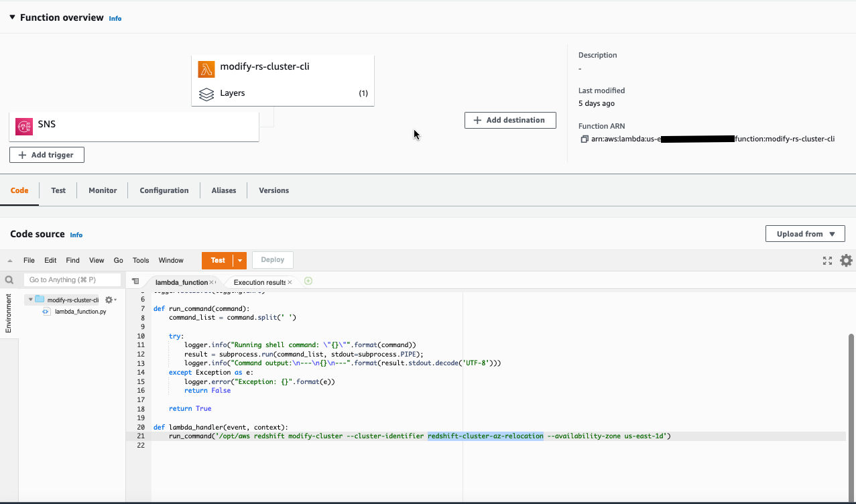Open the View menu
Image resolution: width=856 pixels, height=504 pixels.
(97, 260)
